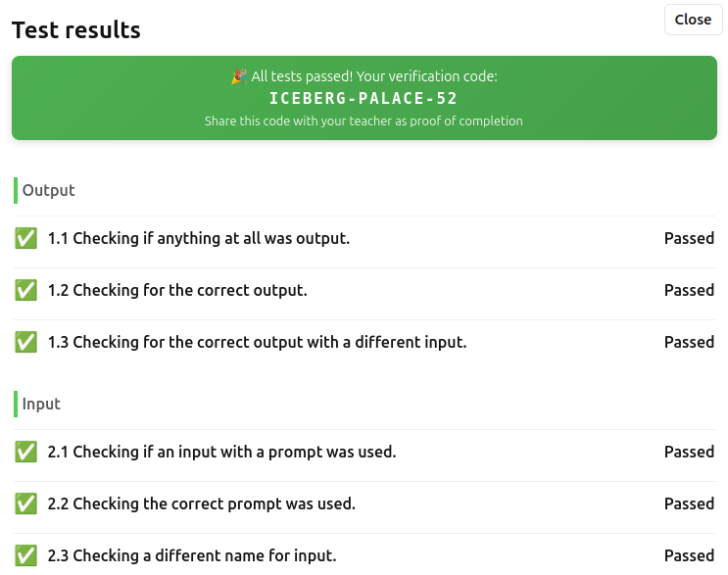Screen dimensions: 728x575
Task: Select the ICEBERG-PALACE-52 verification code
Action: tap(364, 98)
